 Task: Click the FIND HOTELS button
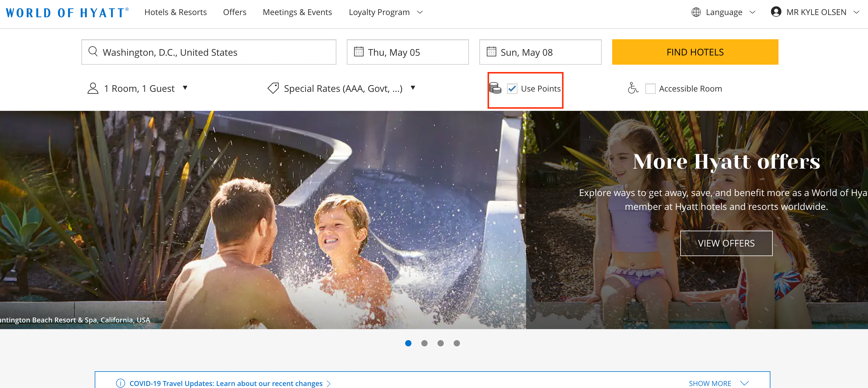point(695,52)
